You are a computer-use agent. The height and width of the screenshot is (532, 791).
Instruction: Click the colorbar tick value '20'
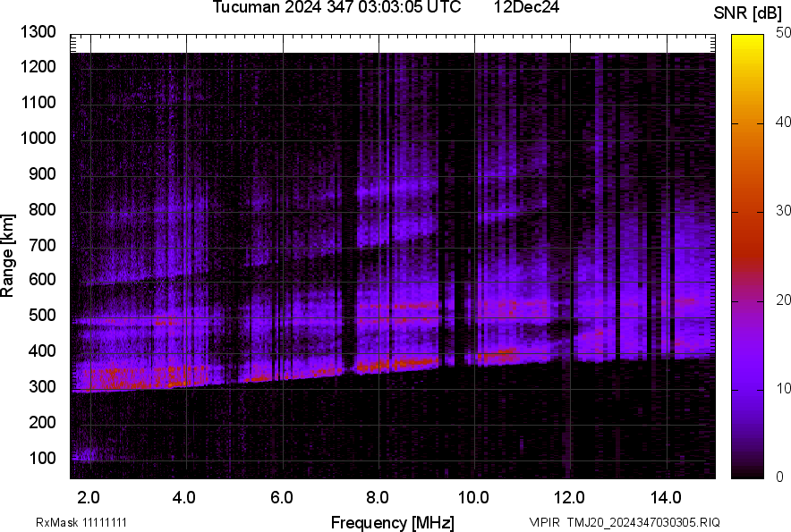[x=783, y=300]
